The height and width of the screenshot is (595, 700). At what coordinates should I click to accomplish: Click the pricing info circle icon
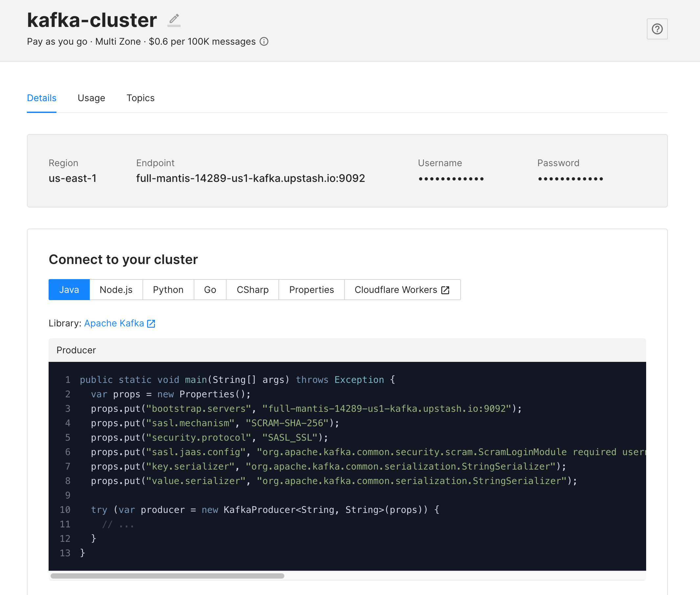(264, 41)
